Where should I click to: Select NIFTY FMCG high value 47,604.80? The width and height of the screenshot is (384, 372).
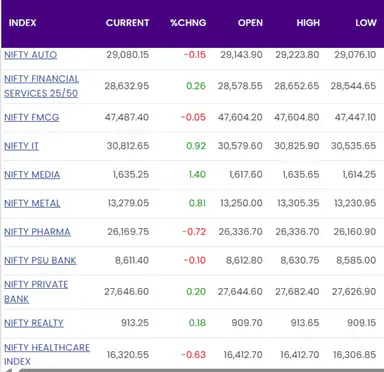click(297, 117)
